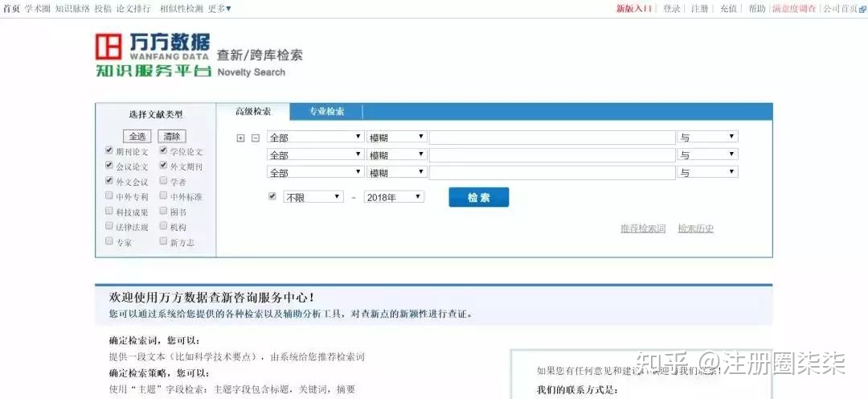Open first row 与 operator dropdown
The height and width of the screenshot is (399, 868).
(x=707, y=138)
